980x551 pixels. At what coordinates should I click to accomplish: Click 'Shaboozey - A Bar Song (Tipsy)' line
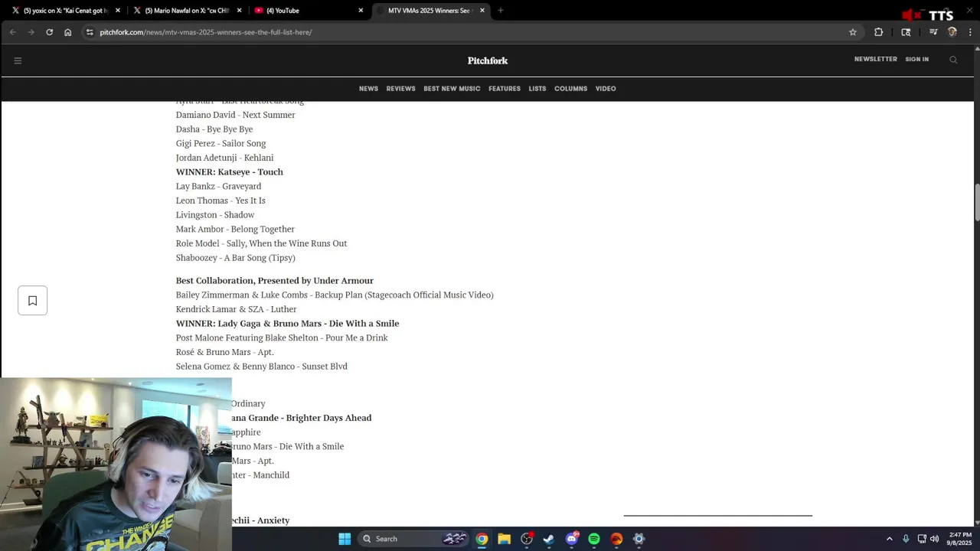236,258
